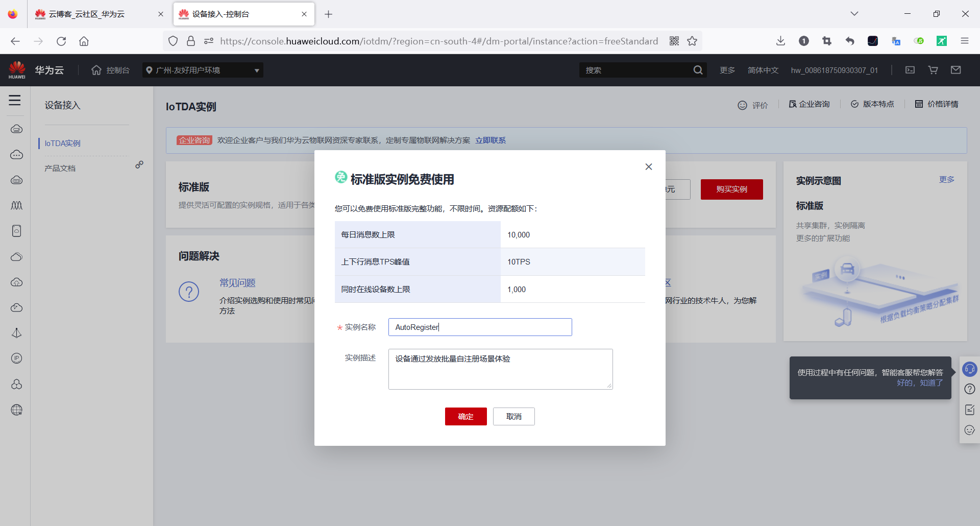980x526 pixels.
Task: Open the feedback form icon
Action: pos(969,410)
